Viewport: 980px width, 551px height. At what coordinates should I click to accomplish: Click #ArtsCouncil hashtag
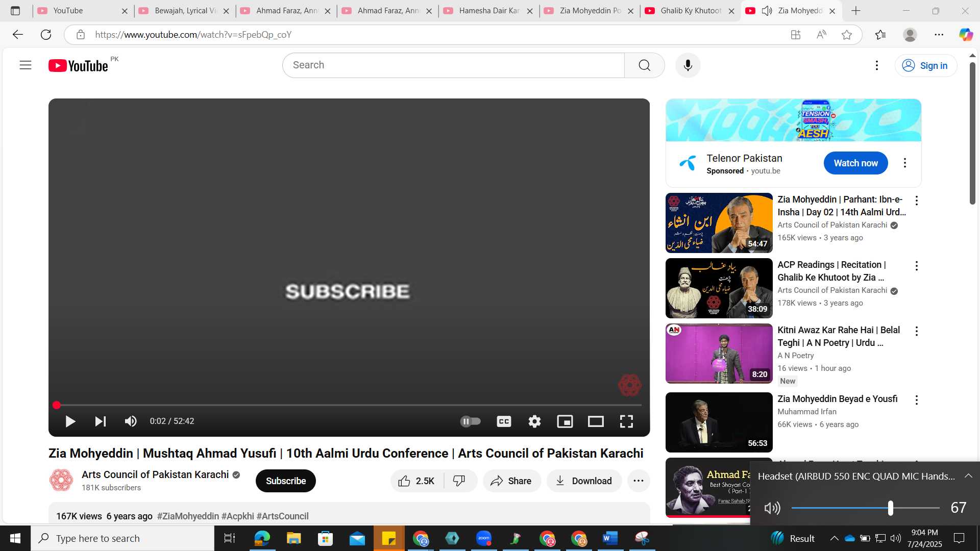click(282, 516)
